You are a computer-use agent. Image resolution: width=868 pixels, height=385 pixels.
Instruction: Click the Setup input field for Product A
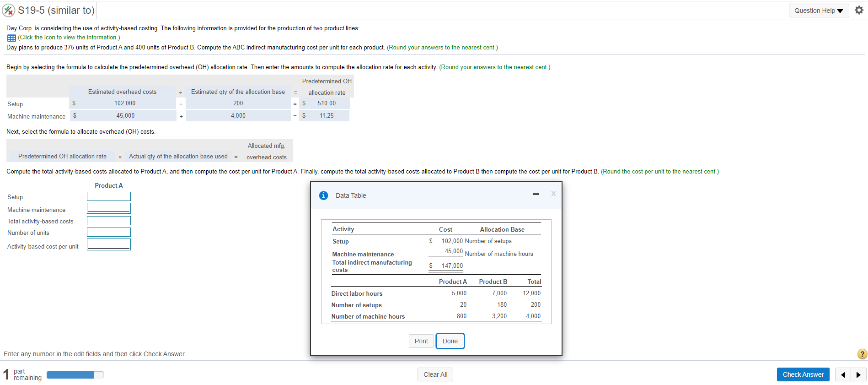click(109, 196)
